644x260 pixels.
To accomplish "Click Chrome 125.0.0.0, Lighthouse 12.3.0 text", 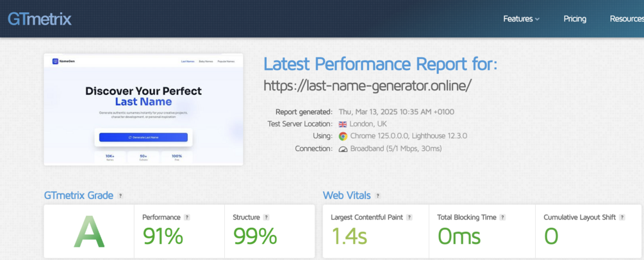I will pos(409,136).
